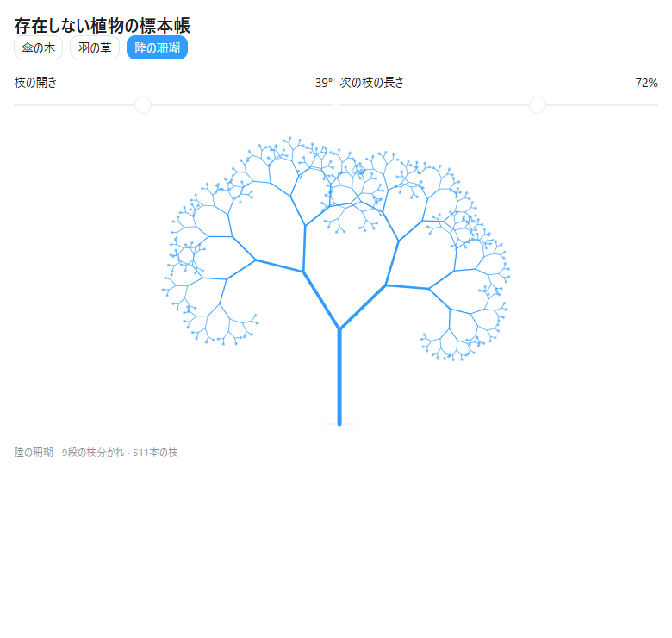672x638 pixels.
Task: Click the left main branch off the trunk
Action: (x=321, y=300)
